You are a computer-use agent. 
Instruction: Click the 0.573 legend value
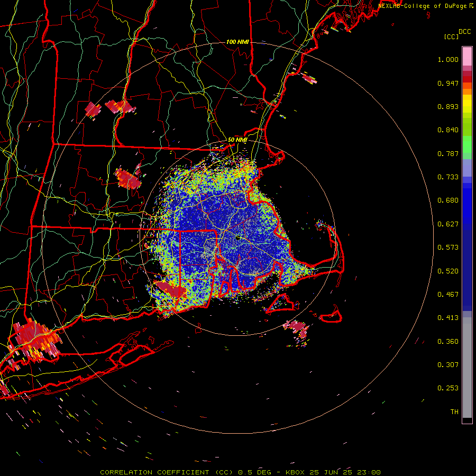448,248
